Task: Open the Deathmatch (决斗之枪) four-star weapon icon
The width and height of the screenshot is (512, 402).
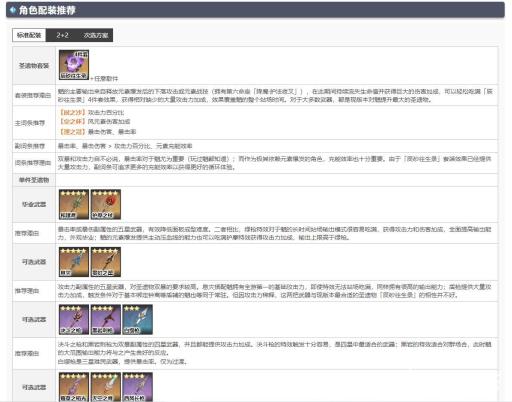Action: coord(74,319)
